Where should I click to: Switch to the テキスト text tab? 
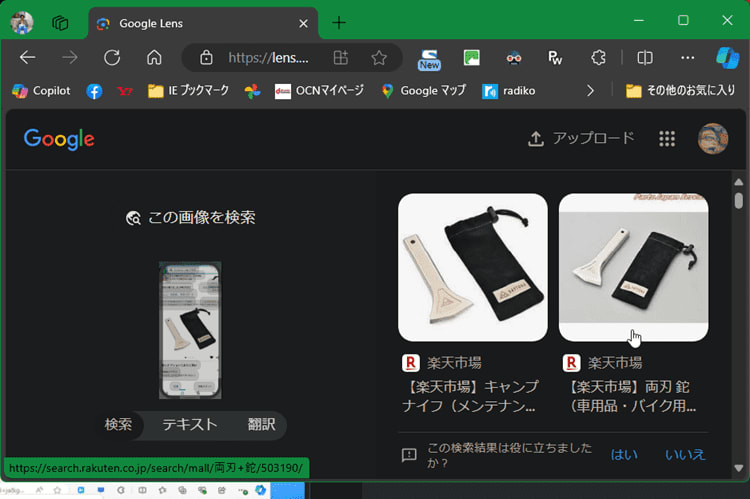pos(190,425)
